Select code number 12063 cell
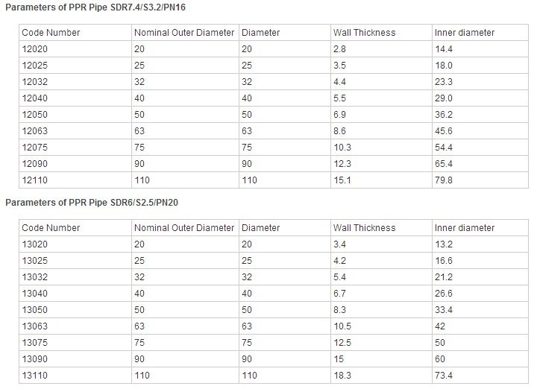 [x=75, y=131]
